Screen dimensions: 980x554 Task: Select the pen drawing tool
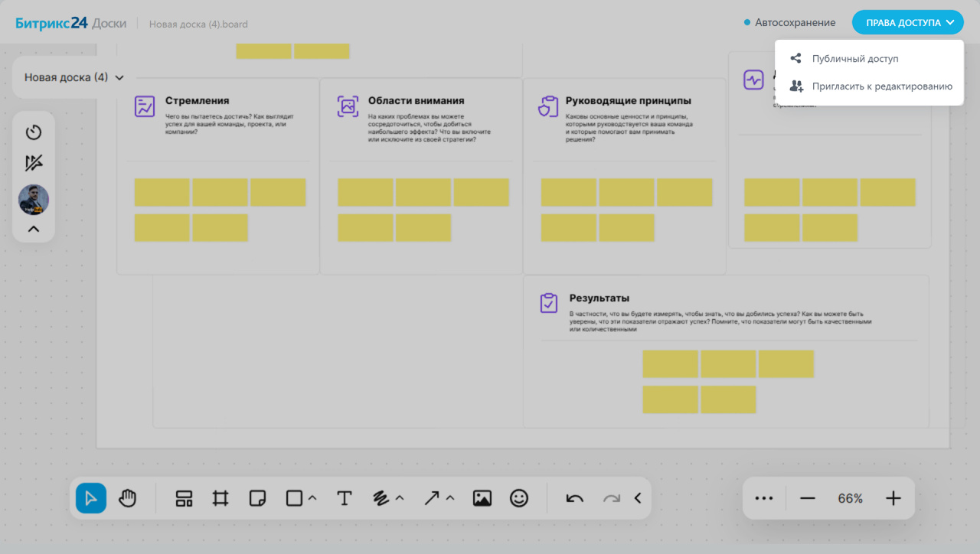(x=381, y=498)
